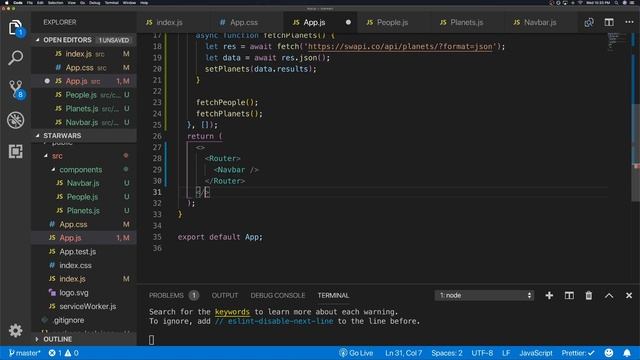The image size is (640, 360).
Task: Open the Extensions view in activity bar
Action: pyautogui.click(x=16, y=151)
